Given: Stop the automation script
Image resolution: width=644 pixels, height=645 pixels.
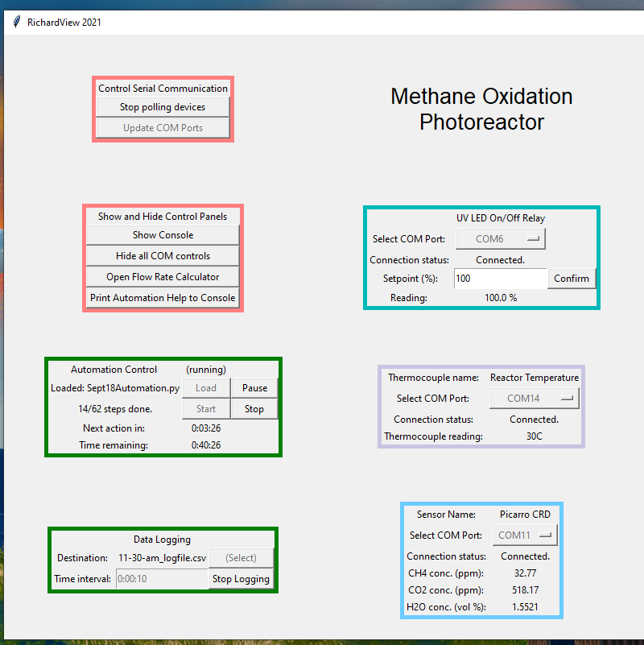Looking at the screenshot, I should pos(254,409).
